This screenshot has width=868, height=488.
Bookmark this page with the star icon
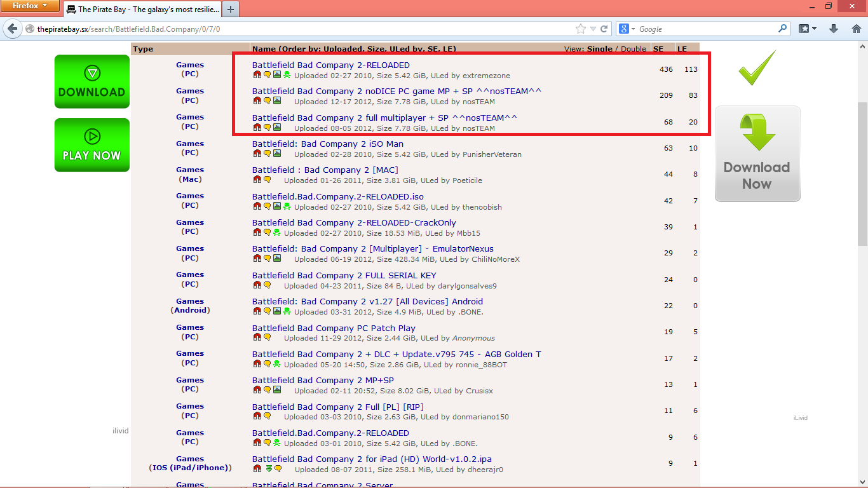coord(580,29)
